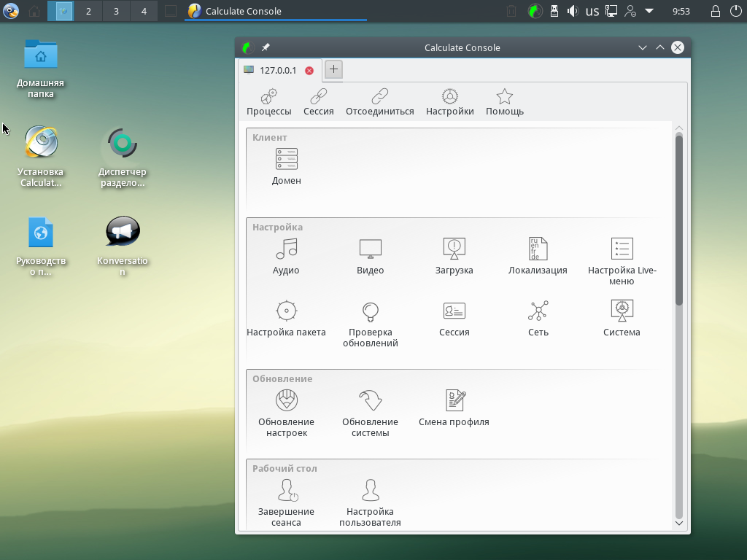Expand the system tray hidden icons arrow
The image size is (747, 560).
pos(649,11)
